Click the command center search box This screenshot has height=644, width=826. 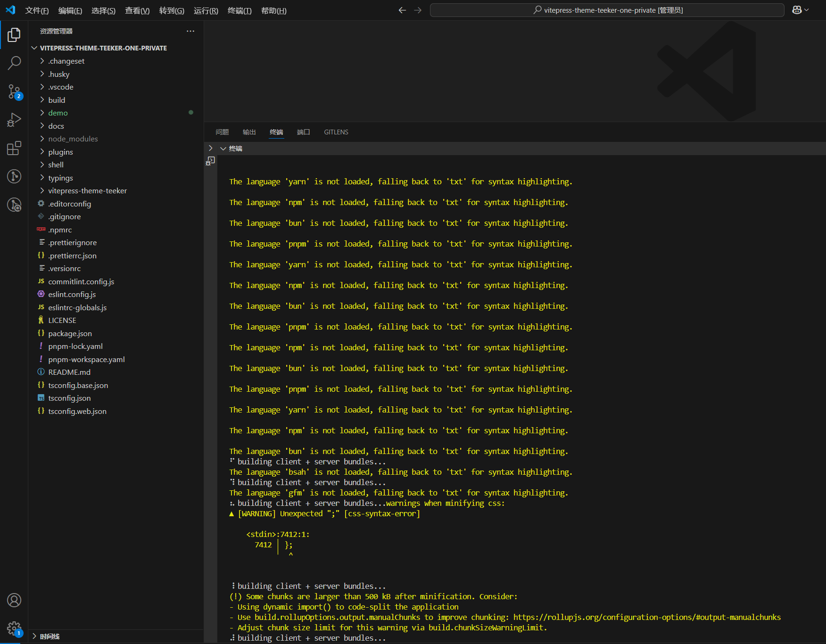(607, 10)
